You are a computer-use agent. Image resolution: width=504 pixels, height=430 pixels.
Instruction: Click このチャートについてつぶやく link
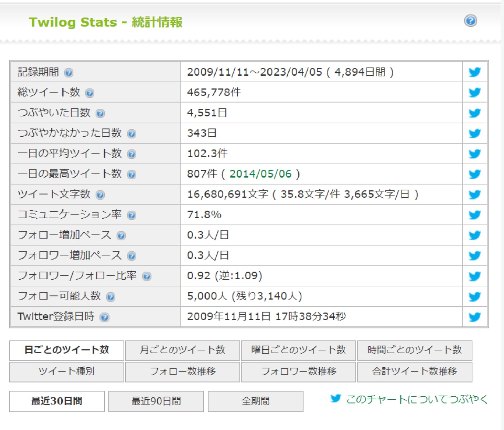click(416, 399)
